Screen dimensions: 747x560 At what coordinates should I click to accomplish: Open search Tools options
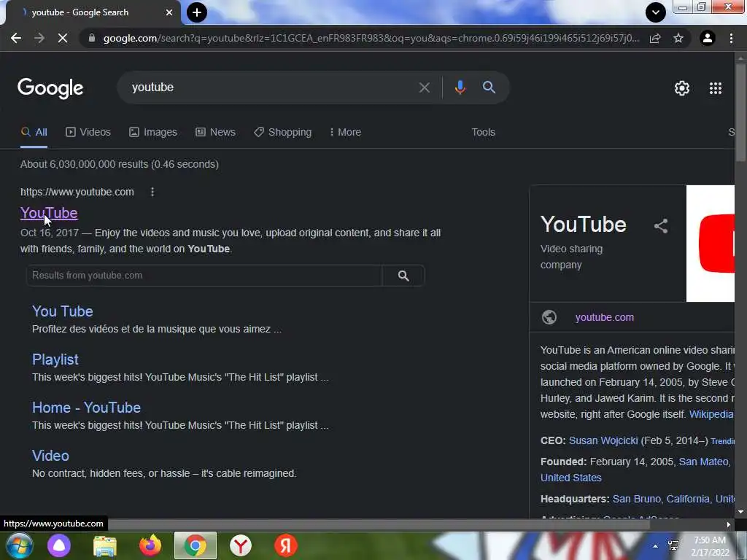(x=483, y=133)
